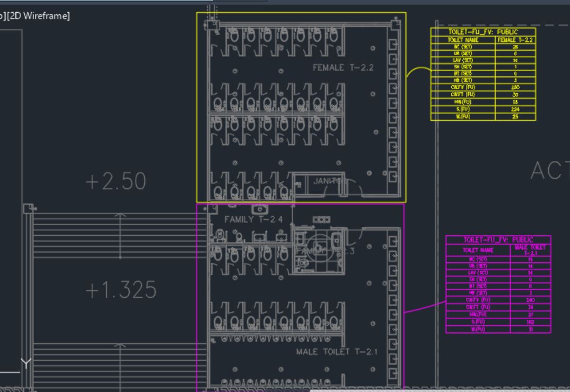Click the UCS Y-axis icon

pos(27,363)
